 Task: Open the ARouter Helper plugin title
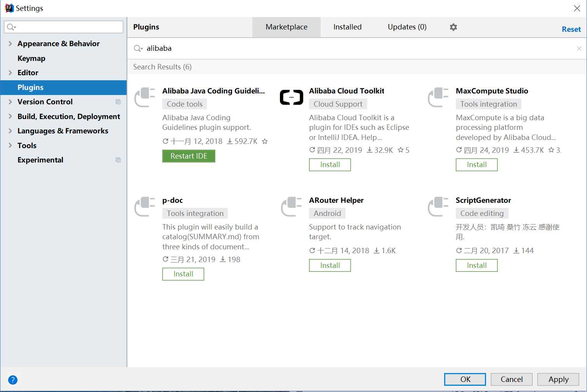[336, 200]
